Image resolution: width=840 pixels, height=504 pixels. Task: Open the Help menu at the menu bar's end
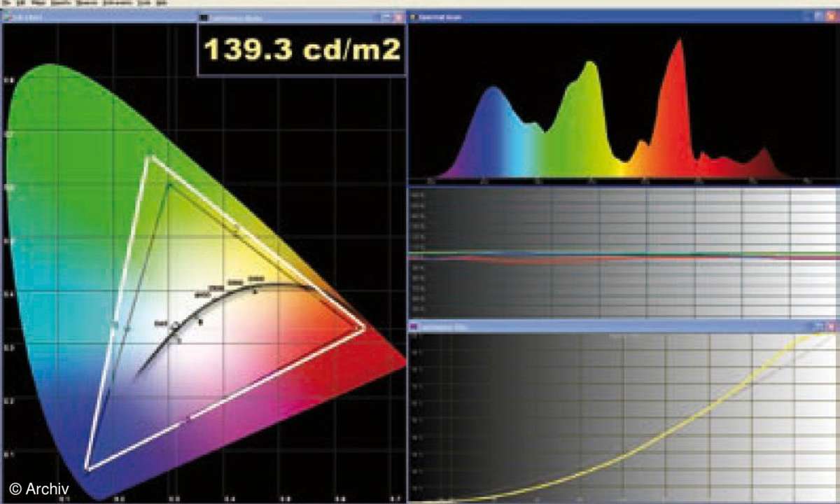162,3
